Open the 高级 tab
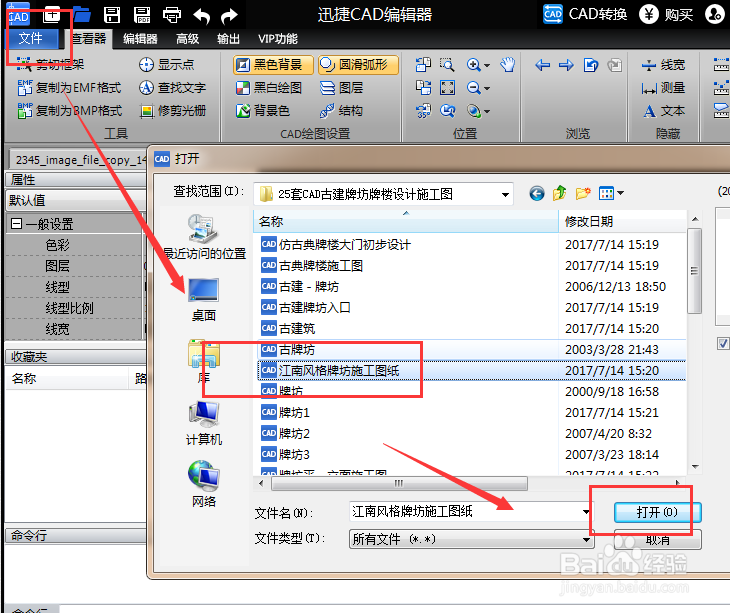The height and width of the screenshot is (613, 730). click(188, 39)
